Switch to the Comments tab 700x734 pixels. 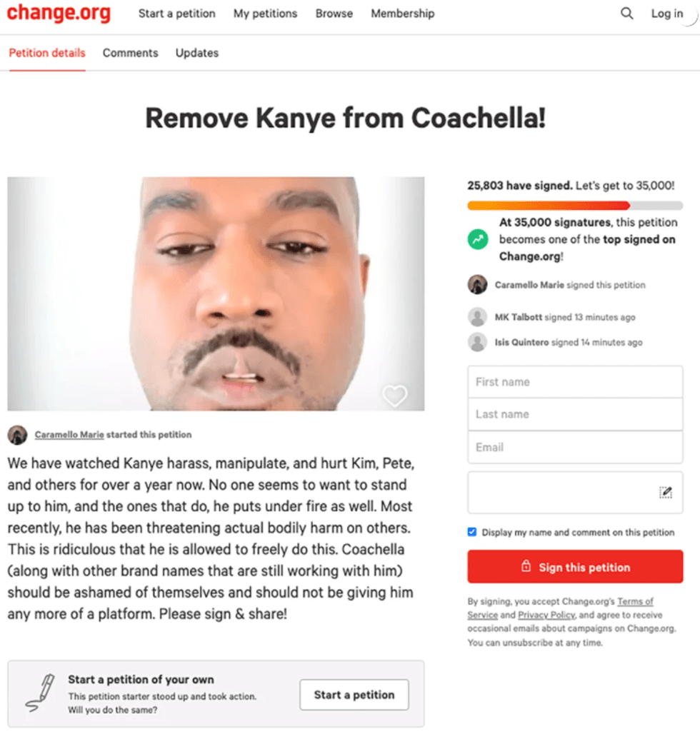pos(130,53)
